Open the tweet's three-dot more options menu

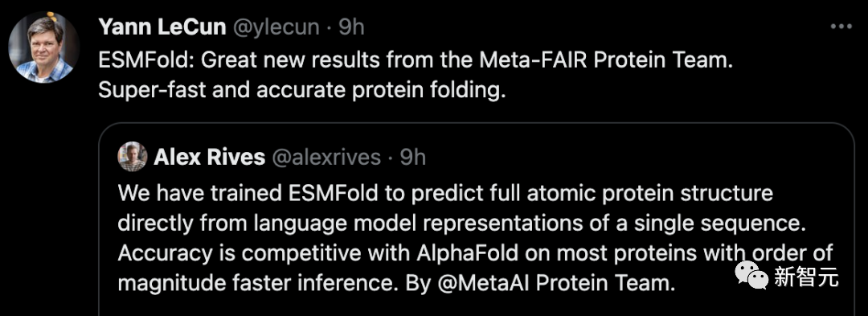tap(841, 26)
